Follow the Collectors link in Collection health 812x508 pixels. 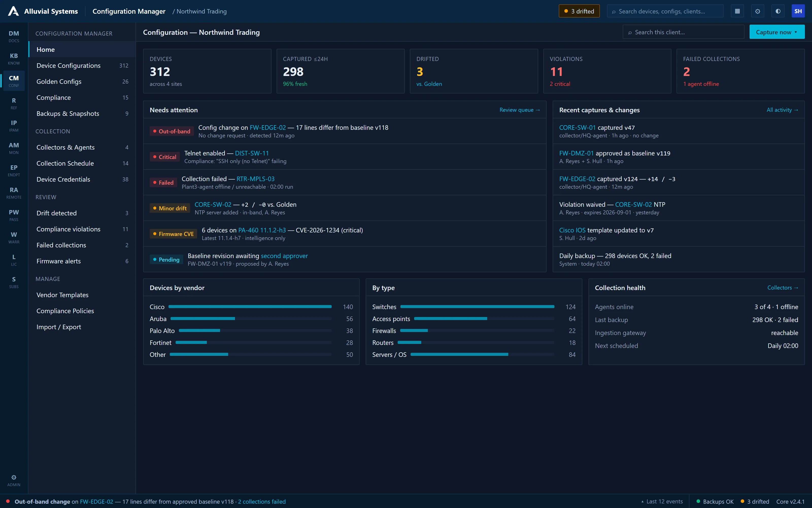point(783,288)
